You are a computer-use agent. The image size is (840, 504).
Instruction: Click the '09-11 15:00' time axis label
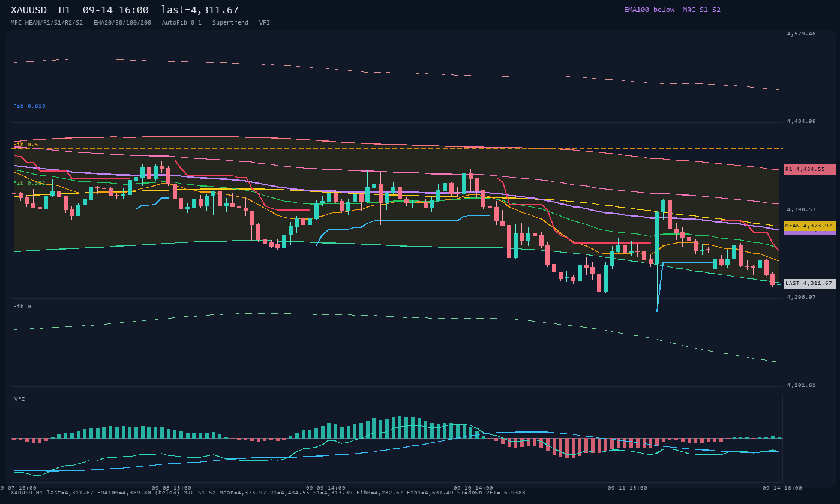click(x=628, y=488)
